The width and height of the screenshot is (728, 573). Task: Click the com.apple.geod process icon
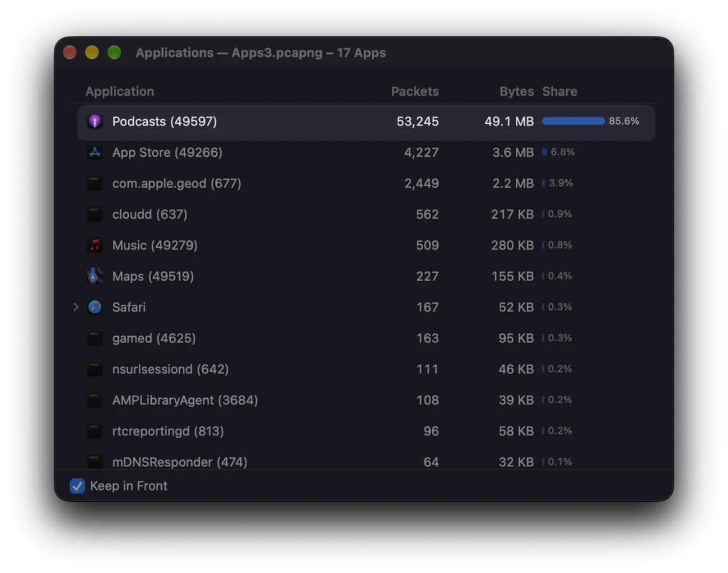click(95, 183)
